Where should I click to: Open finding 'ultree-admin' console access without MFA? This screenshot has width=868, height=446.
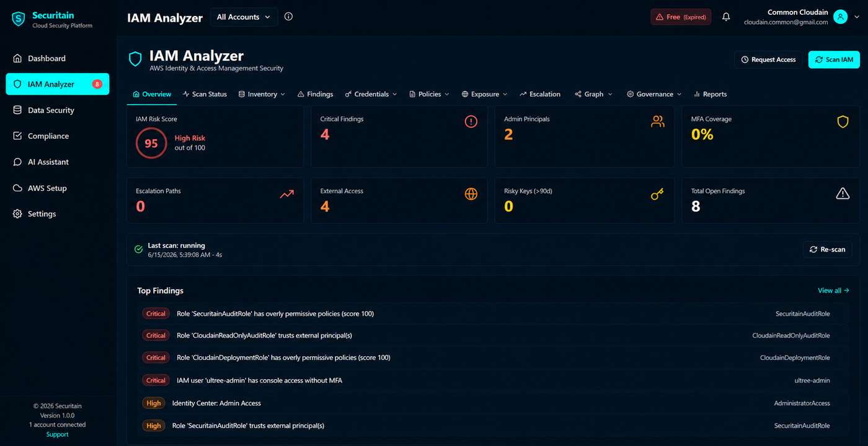(493, 380)
